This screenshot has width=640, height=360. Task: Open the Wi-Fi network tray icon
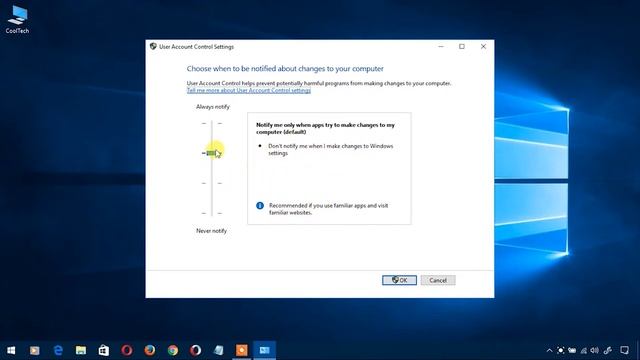pyautogui.click(x=584, y=350)
